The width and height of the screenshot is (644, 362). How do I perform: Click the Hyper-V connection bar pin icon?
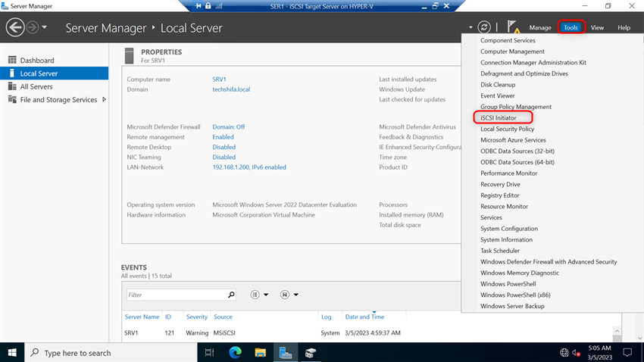pyautogui.click(x=199, y=6)
